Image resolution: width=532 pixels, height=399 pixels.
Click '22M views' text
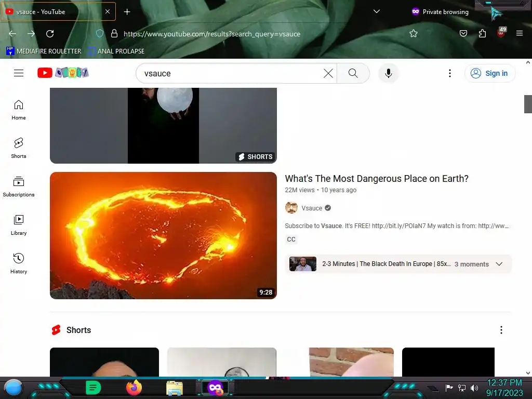click(300, 190)
